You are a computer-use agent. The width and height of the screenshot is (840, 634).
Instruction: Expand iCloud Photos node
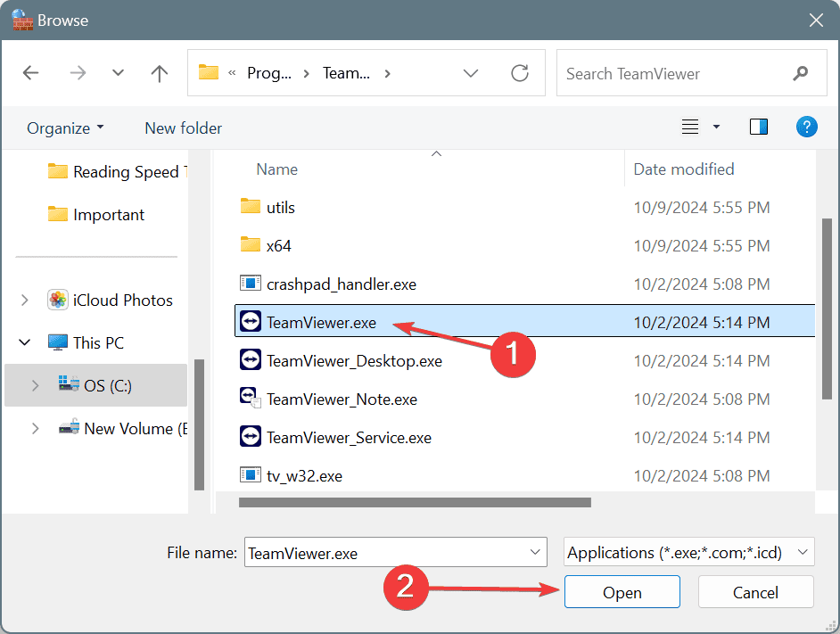click(25, 301)
